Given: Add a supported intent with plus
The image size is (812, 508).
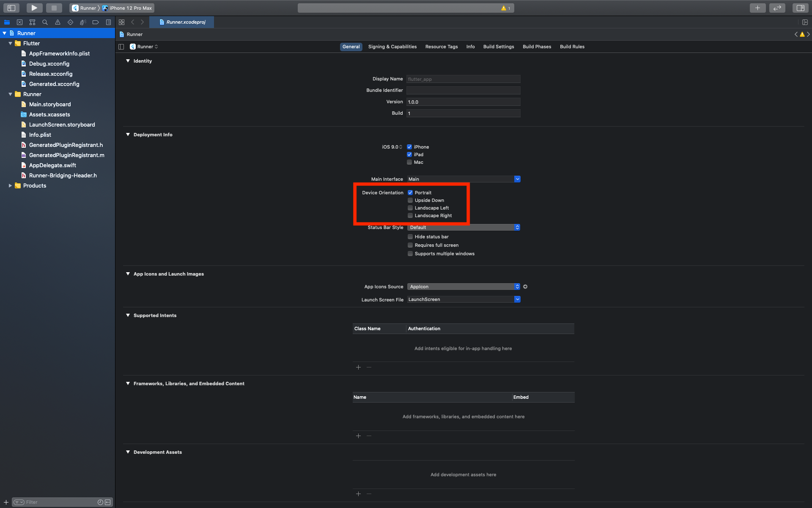Looking at the screenshot, I should [358, 367].
